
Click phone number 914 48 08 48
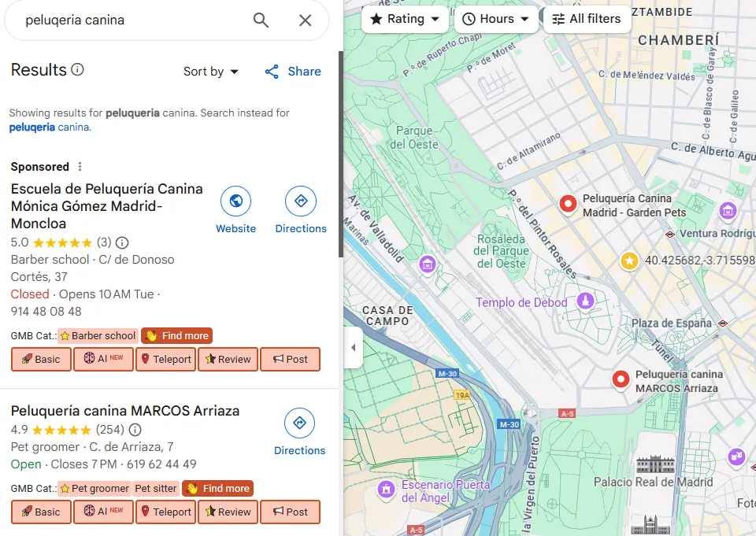click(x=46, y=312)
